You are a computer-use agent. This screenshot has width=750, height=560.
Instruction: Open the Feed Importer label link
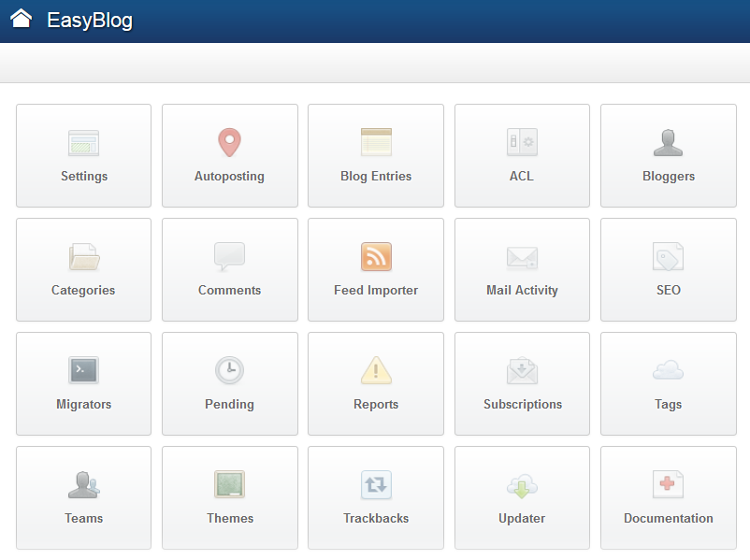376,290
